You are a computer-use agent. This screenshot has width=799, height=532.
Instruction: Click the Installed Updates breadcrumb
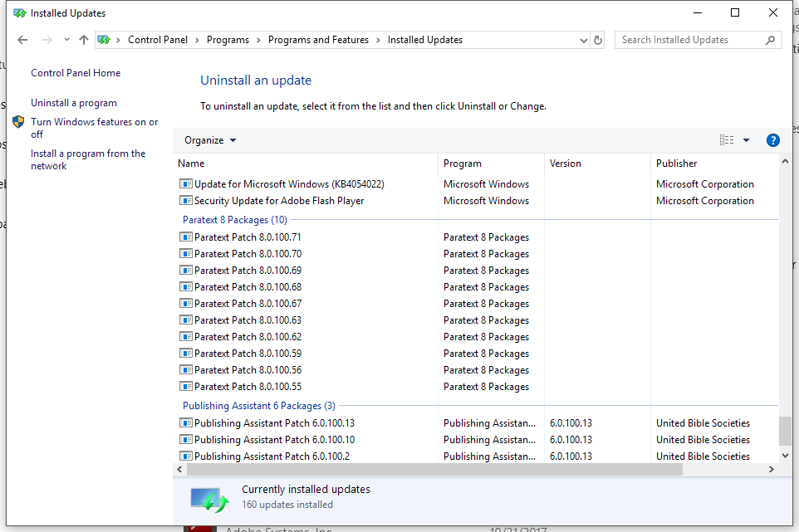pos(425,40)
